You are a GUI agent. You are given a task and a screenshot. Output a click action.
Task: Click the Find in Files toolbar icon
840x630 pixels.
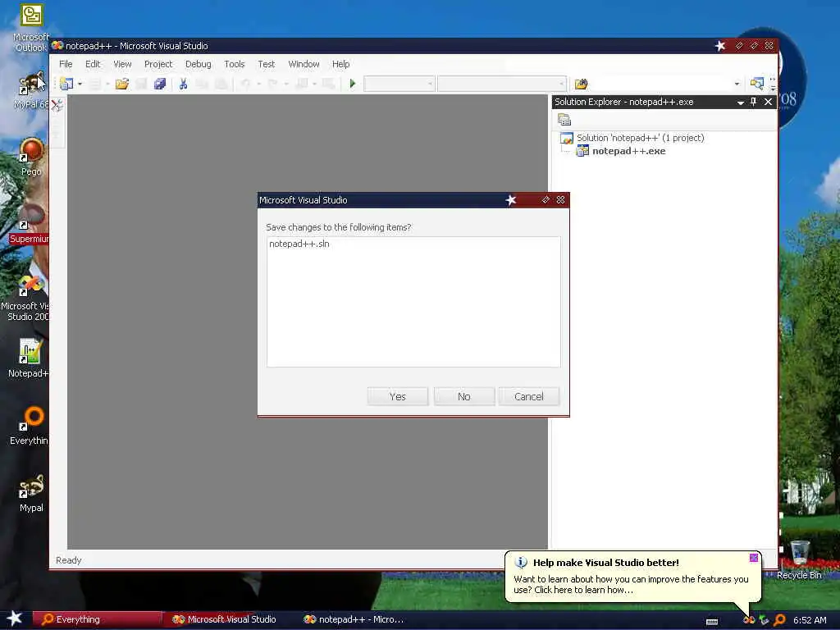582,84
